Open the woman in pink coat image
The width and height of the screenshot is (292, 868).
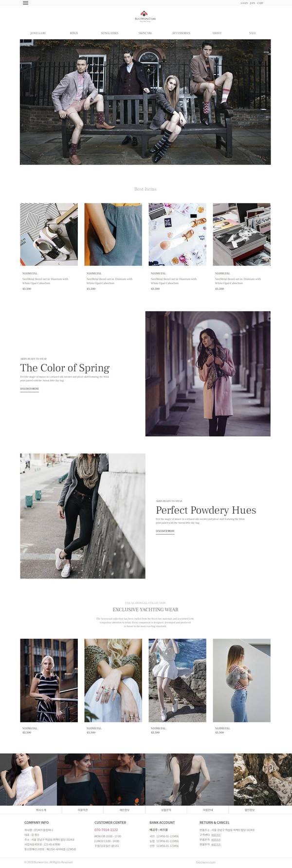(208, 374)
